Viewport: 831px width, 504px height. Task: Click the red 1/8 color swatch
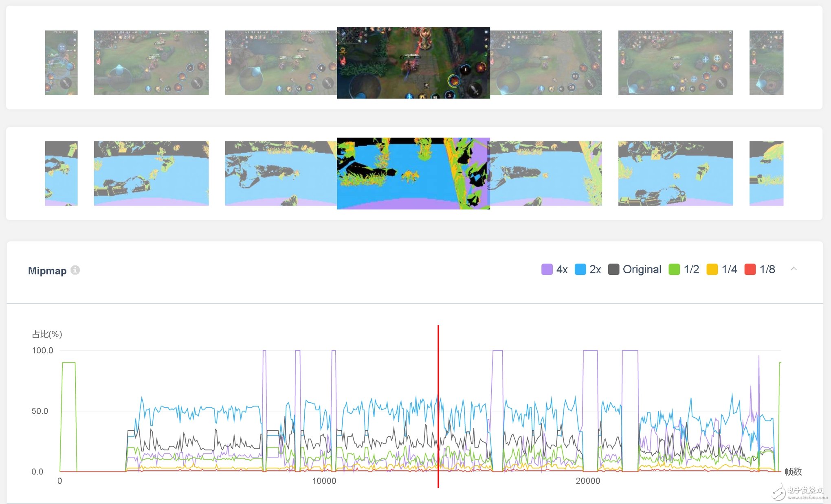click(750, 270)
